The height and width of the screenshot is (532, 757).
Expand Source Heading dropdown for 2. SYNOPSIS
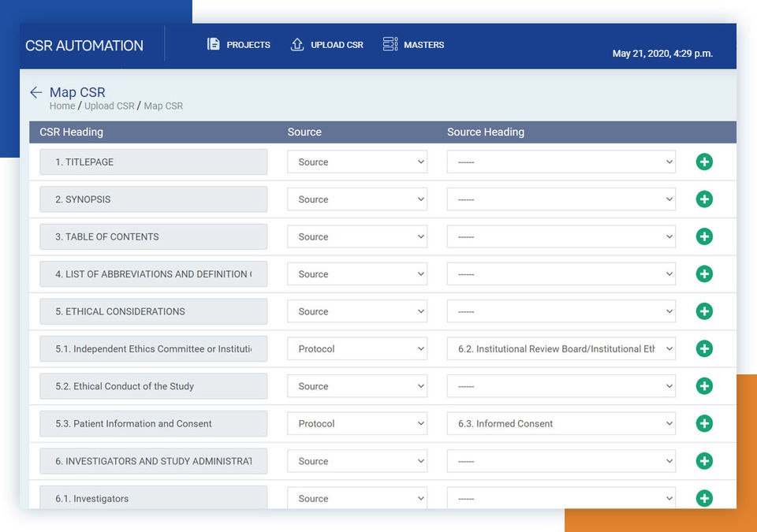coord(561,199)
